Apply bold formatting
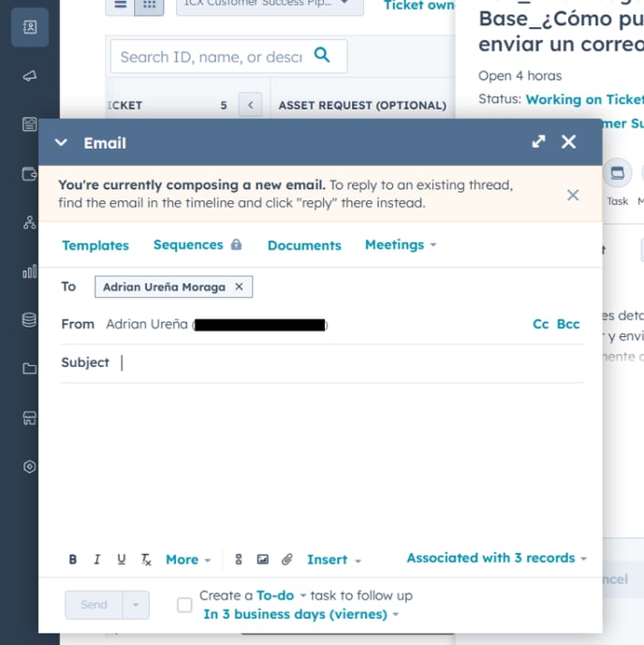Image resolution: width=644 pixels, height=645 pixels. 73,560
